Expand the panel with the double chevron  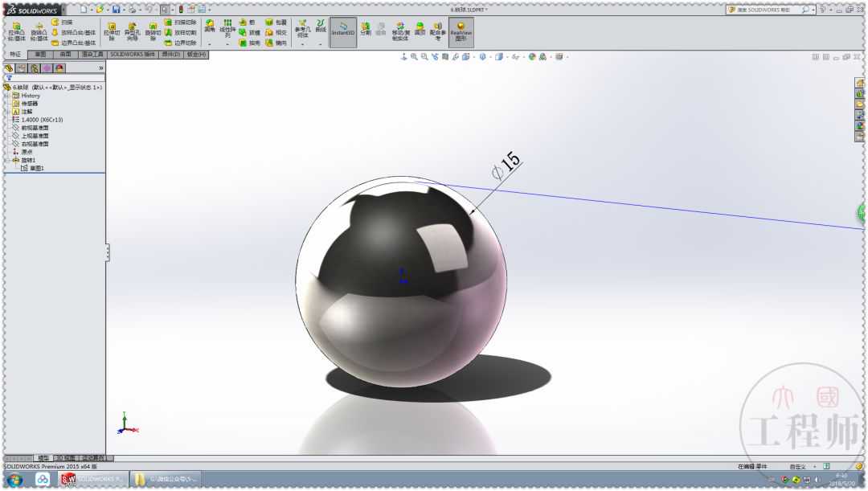point(100,68)
